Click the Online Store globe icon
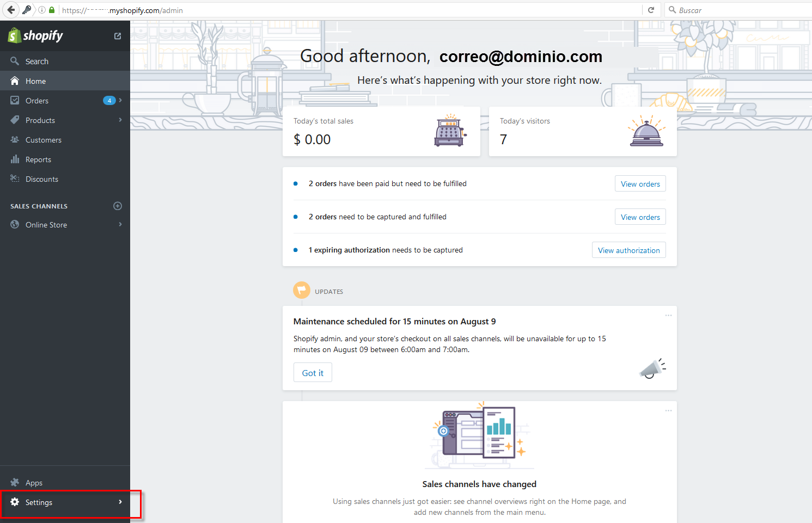 tap(15, 224)
